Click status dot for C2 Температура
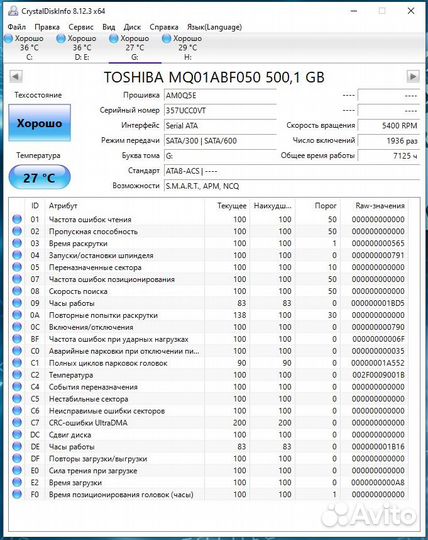The image size is (428, 540). point(17,375)
